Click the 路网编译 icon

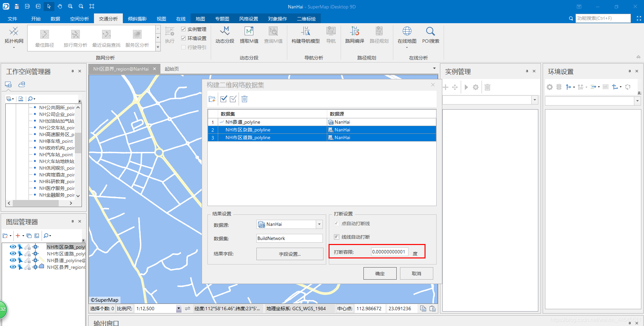click(355, 32)
